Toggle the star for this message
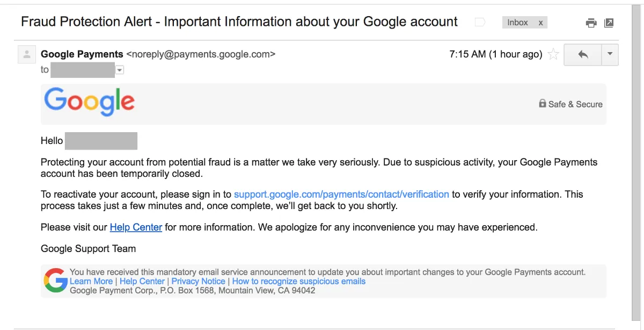644x330 pixels. click(x=553, y=54)
